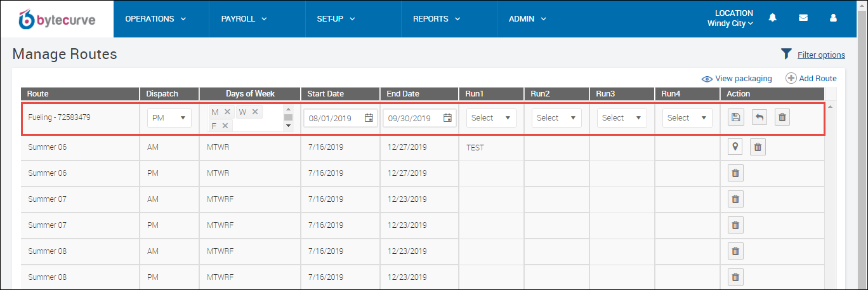
Task: Delete the Summer 08 PM route
Action: (x=735, y=277)
